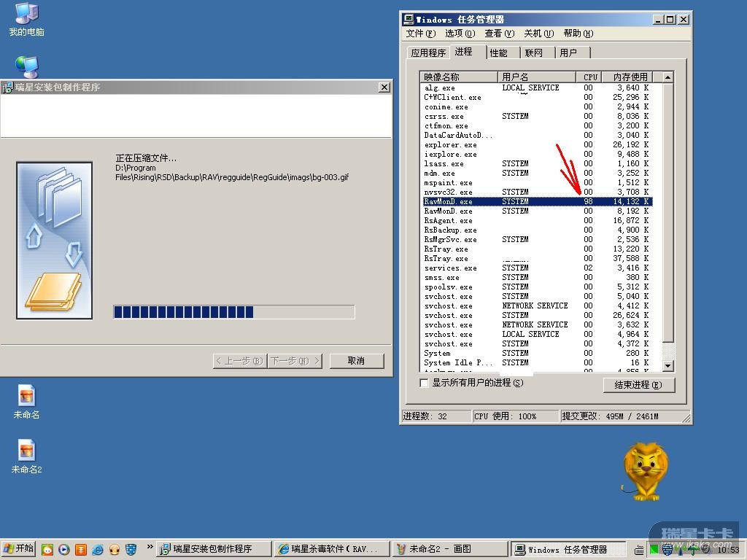
Task: Click the keyboard input icon in system tray
Action: tap(639, 550)
